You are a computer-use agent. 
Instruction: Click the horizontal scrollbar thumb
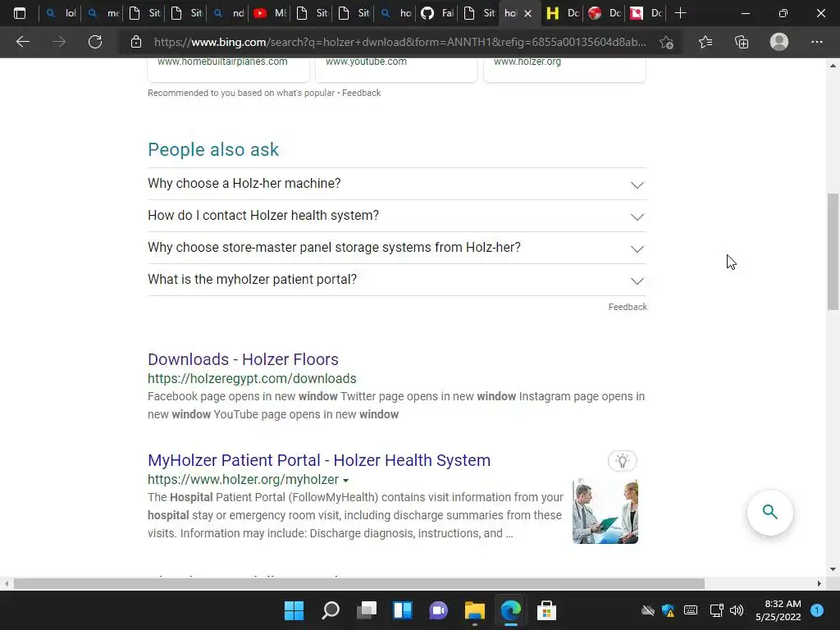click(x=359, y=583)
